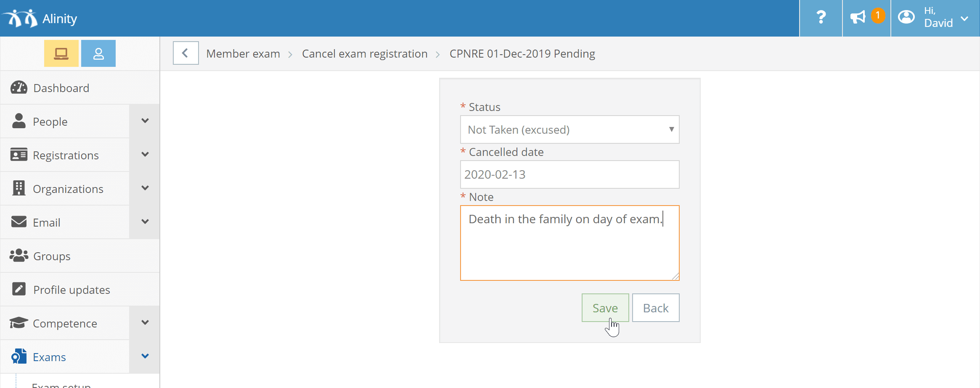
Task: Expand the People submenu chevron
Action: 145,121
